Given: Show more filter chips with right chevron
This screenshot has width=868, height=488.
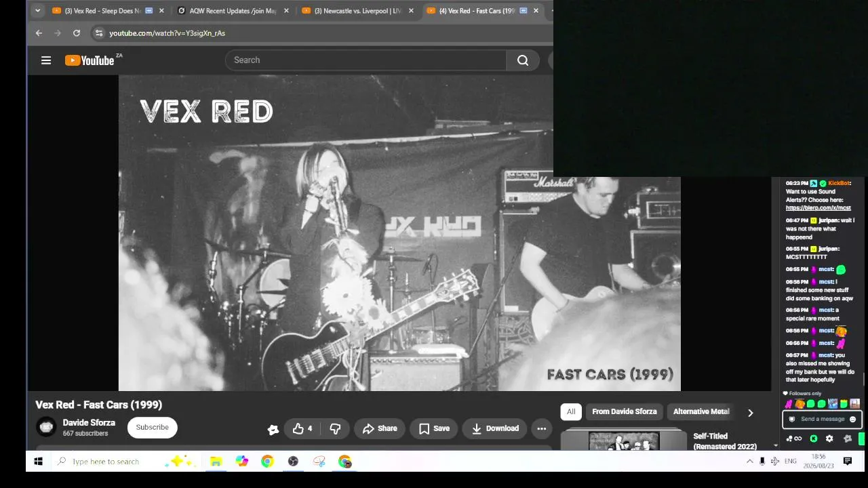Looking at the screenshot, I should (x=750, y=412).
